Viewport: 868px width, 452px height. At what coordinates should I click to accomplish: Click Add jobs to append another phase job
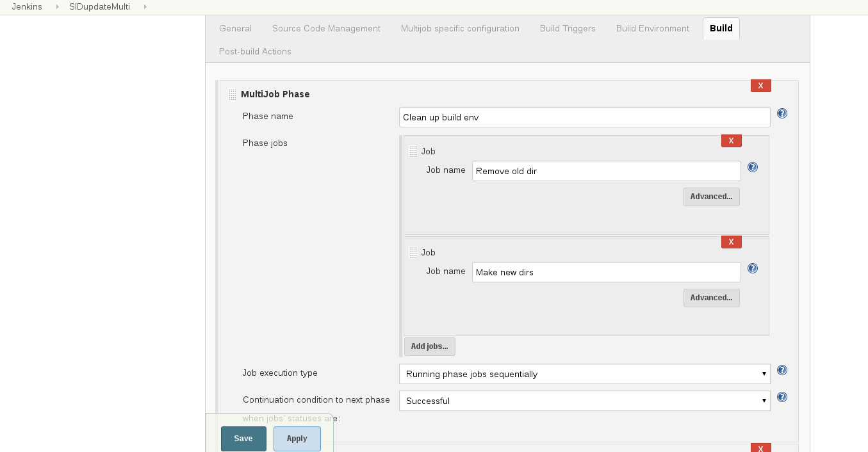point(429,346)
